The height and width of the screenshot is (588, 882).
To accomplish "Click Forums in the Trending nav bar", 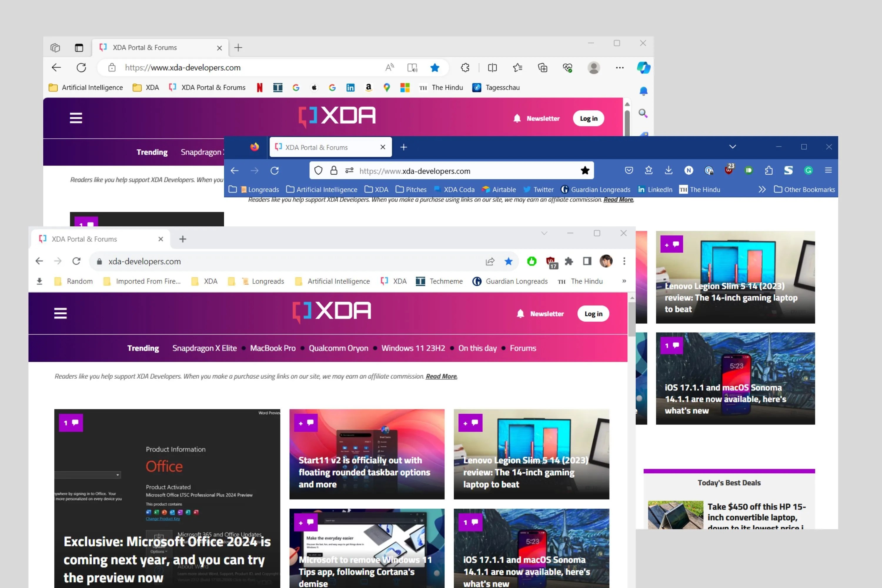I will pyautogui.click(x=523, y=348).
